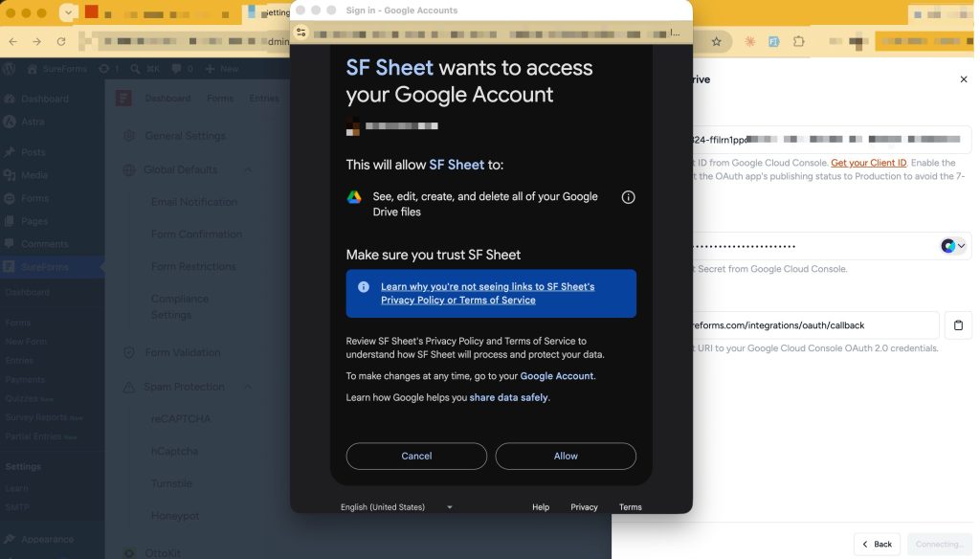Open the SureForms menu in WordPress sidebar
The image size is (980, 559).
coord(44,267)
